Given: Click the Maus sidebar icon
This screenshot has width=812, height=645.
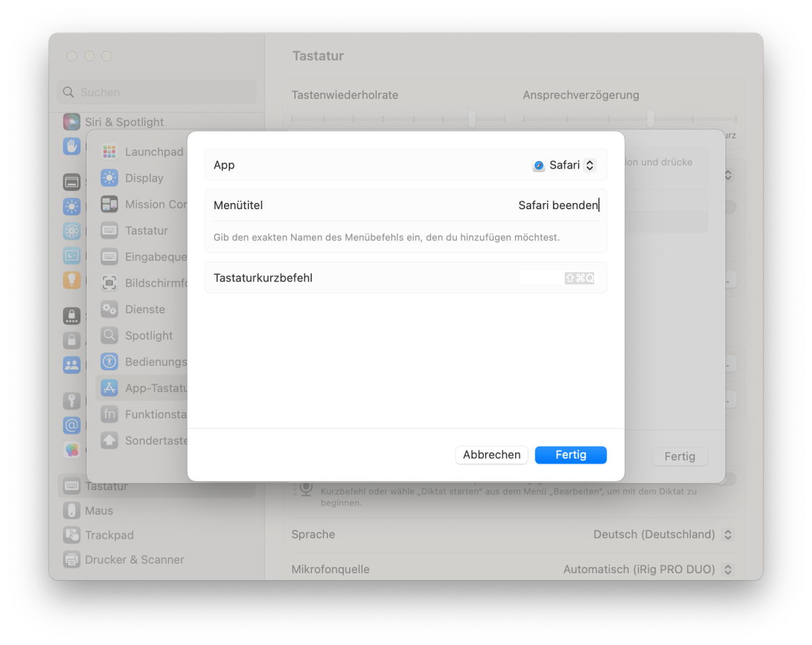Looking at the screenshot, I should [x=72, y=510].
